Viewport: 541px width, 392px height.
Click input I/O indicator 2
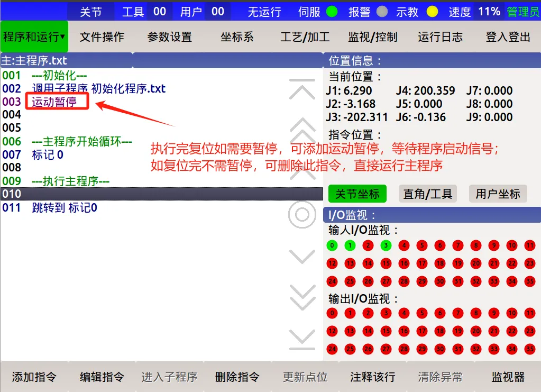[x=368, y=245]
